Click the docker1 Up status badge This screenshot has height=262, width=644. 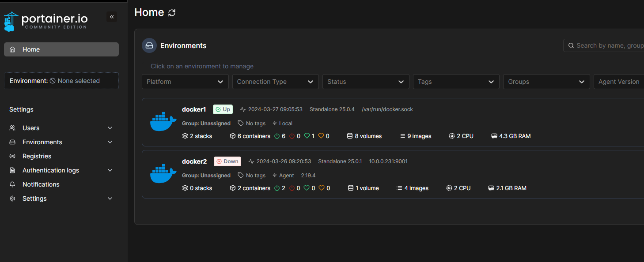coord(223,109)
